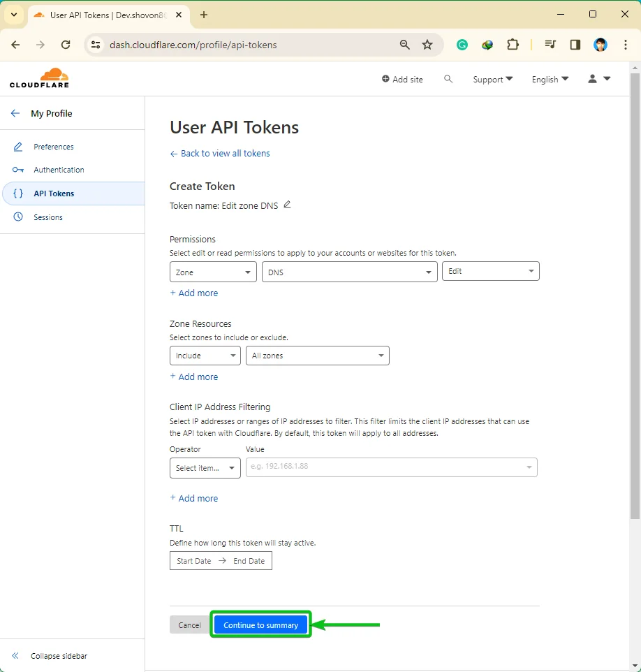Open the DNS permission dropdown
The image size is (641, 672).
[x=349, y=272]
